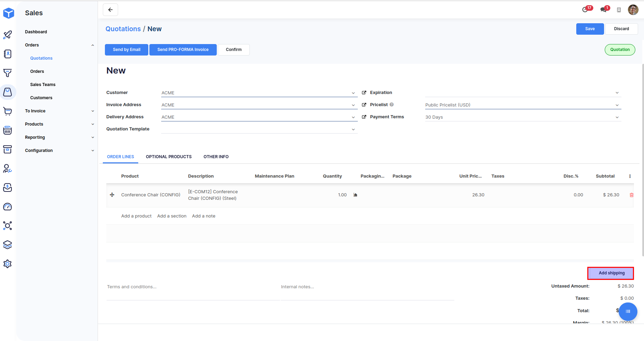The height and width of the screenshot is (341, 644).
Task: Open the Payment Terms dropdown
Action: coord(617,117)
